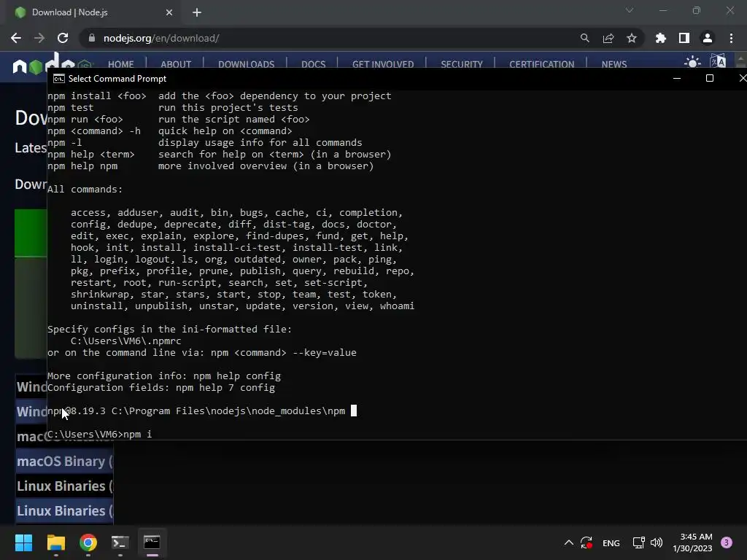Image resolution: width=747 pixels, height=560 pixels.
Task: Click the nodejs.org address bar
Action: (329, 38)
